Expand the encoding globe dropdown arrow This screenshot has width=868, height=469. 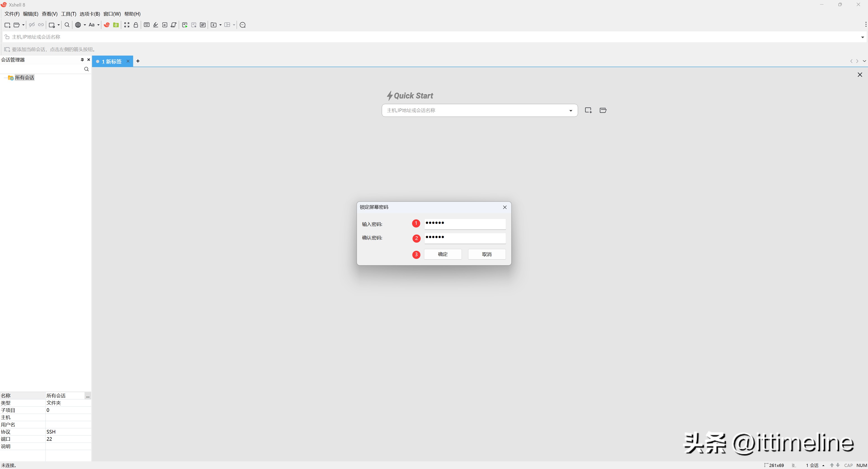coord(85,25)
